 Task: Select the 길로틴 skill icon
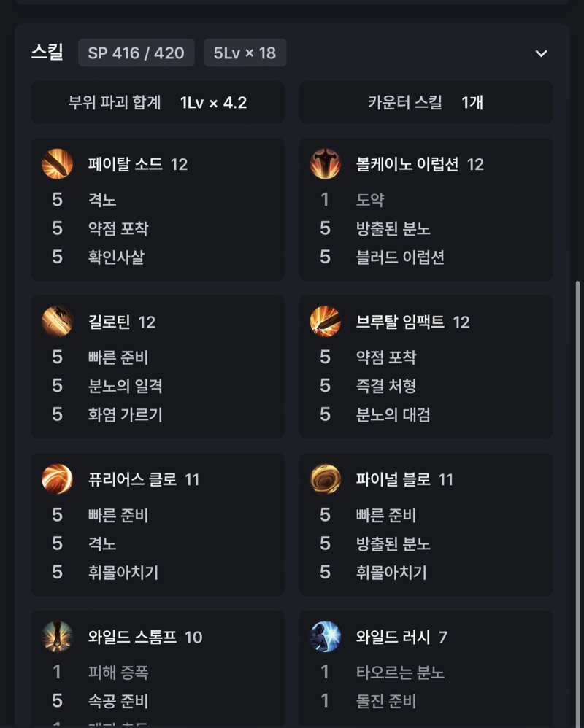tap(57, 321)
